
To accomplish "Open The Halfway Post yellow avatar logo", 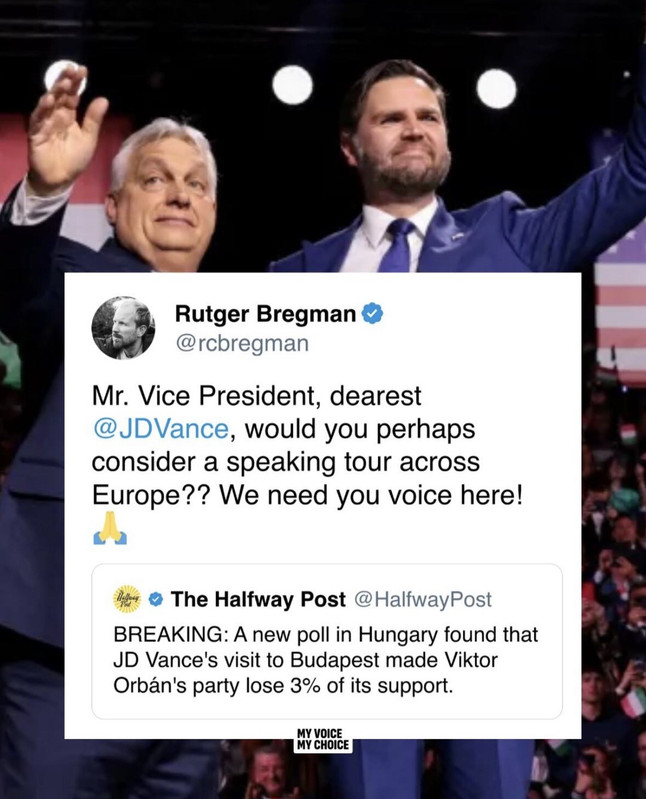I will [x=127, y=599].
